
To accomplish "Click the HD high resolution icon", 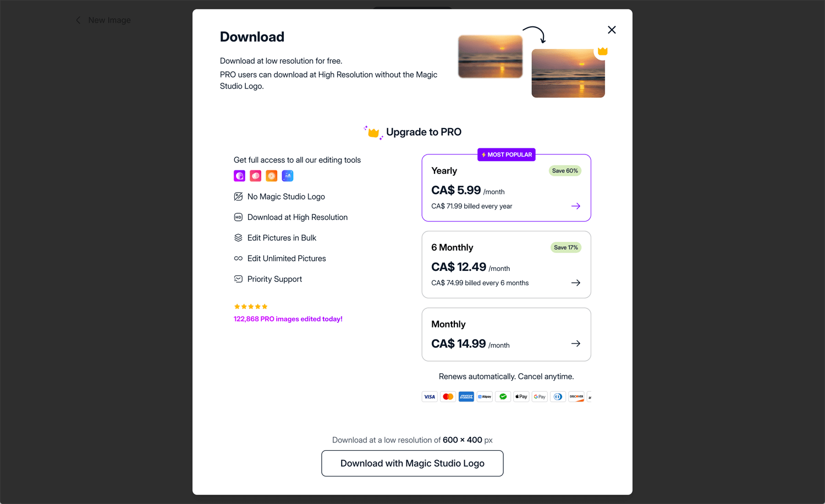I will coord(238,217).
